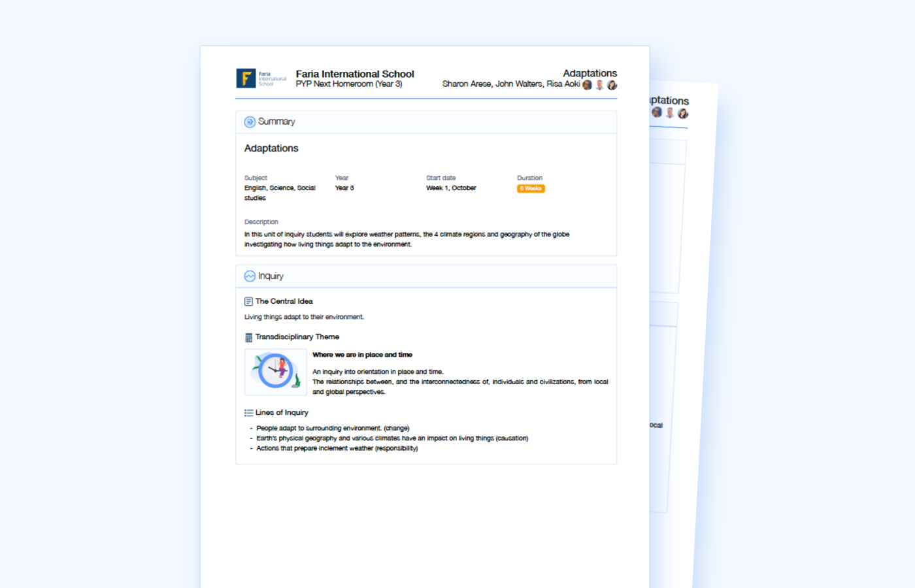The image size is (915, 588).
Task: Click 'People adapt to surrounding environment. (change)'
Action: 333,429
